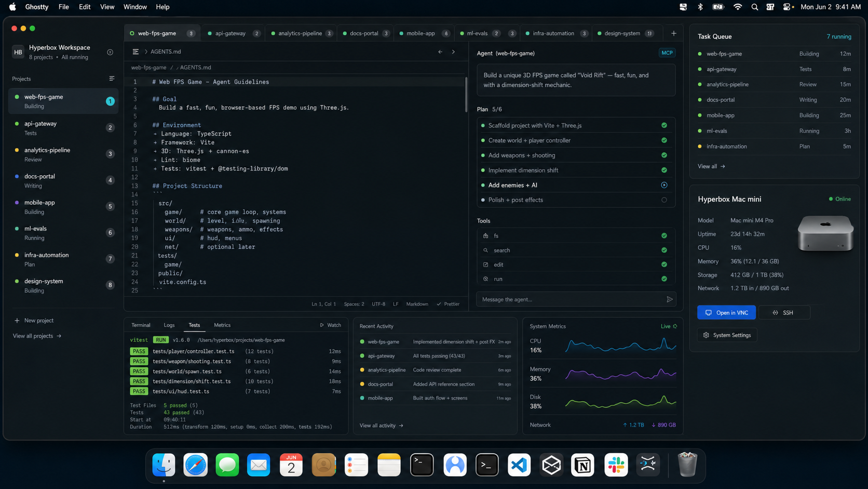Switch to the Terminal panel tab

[141, 325]
